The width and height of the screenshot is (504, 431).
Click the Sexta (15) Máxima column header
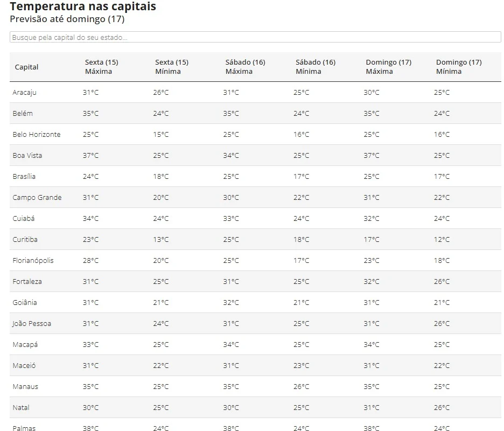click(102, 67)
